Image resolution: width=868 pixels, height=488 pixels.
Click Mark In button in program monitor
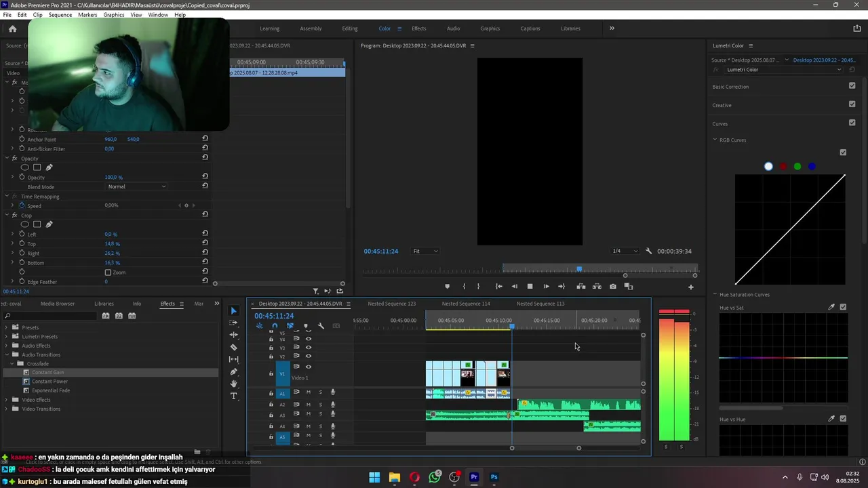pos(464,287)
